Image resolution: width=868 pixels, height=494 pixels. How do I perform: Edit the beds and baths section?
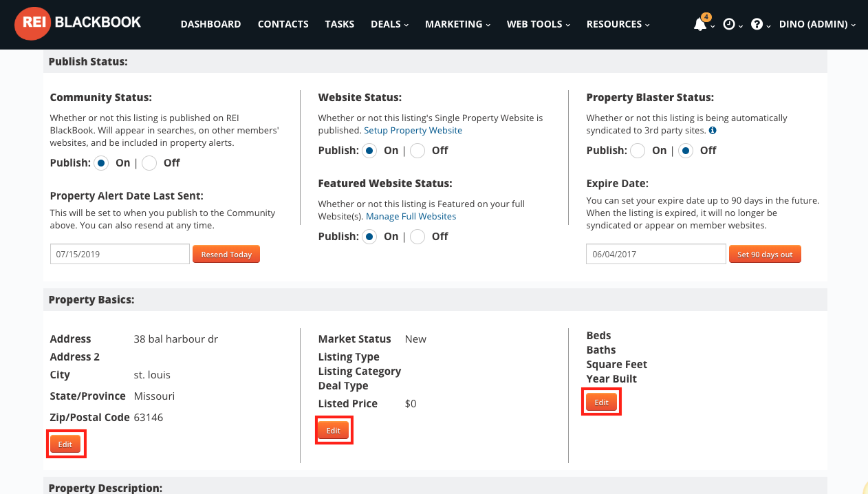pyautogui.click(x=602, y=402)
